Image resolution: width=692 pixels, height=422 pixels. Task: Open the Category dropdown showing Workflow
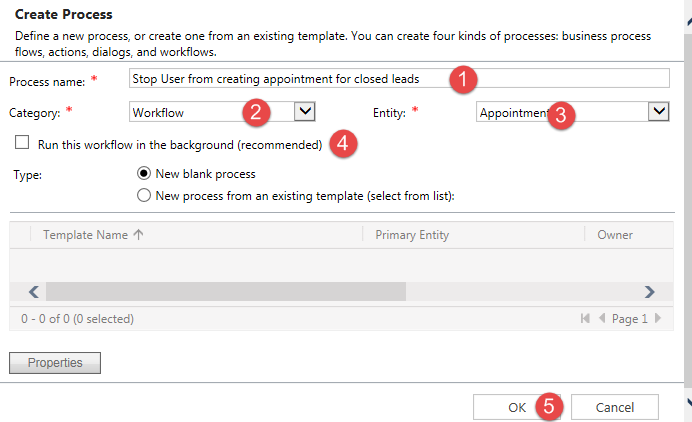coord(306,112)
